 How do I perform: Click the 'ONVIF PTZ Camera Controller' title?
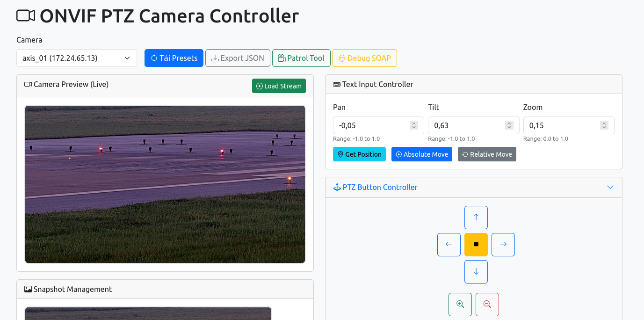pyautogui.click(x=169, y=16)
